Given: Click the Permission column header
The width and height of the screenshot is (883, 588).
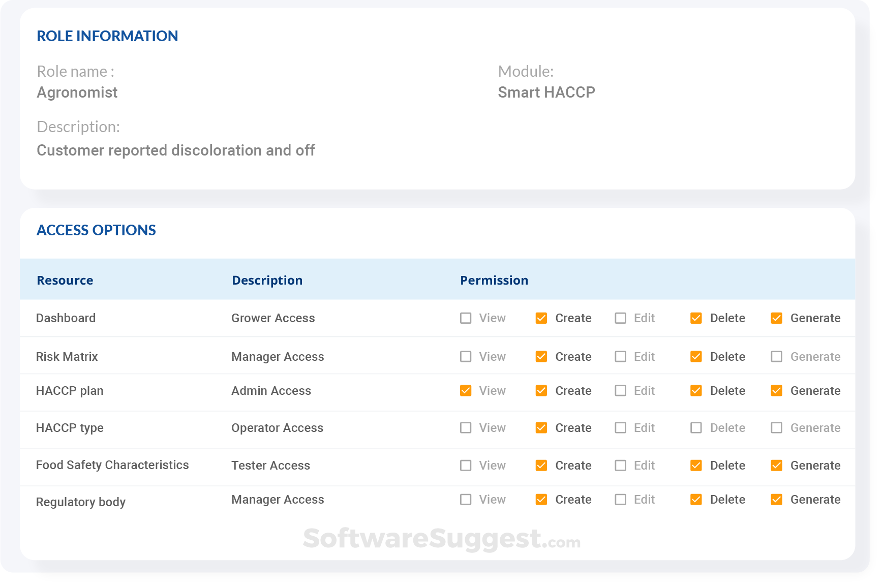Looking at the screenshot, I should [x=494, y=280].
